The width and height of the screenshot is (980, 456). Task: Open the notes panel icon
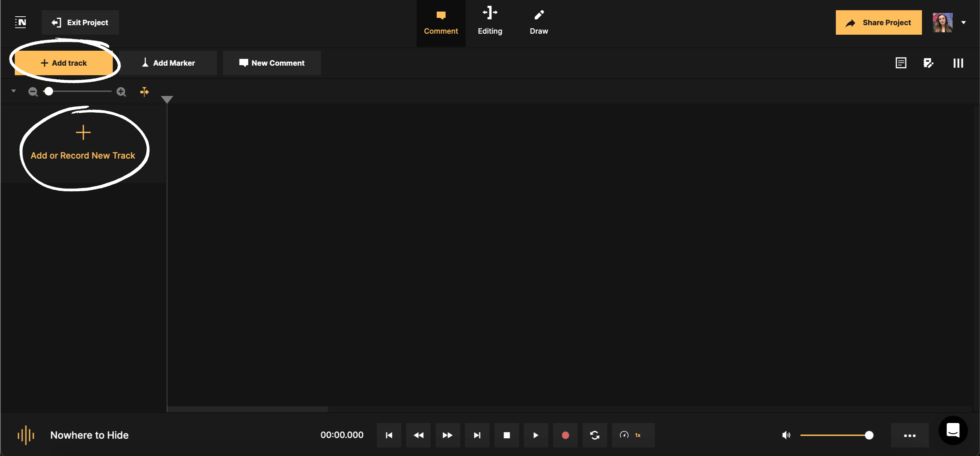[x=901, y=63]
